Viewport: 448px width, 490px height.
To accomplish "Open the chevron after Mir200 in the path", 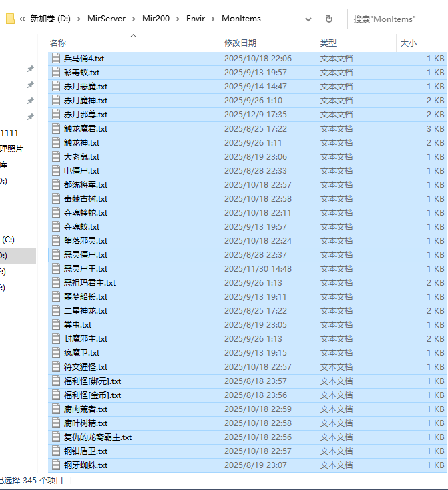I will click(x=178, y=19).
